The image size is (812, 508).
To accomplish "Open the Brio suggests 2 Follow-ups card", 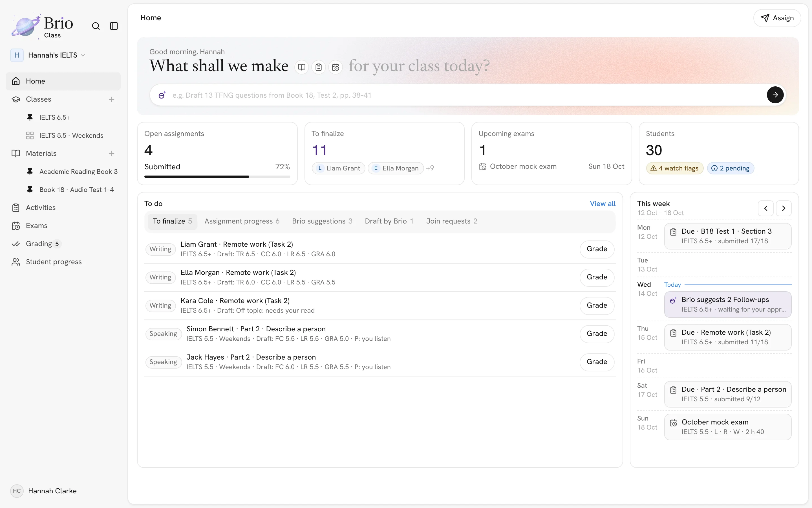I will click(728, 305).
